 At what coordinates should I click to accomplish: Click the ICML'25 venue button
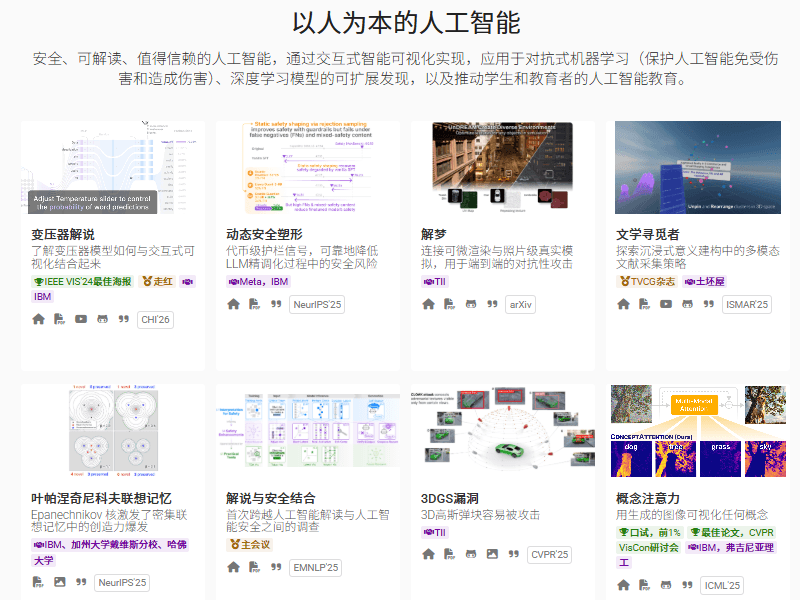tap(722, 586)
